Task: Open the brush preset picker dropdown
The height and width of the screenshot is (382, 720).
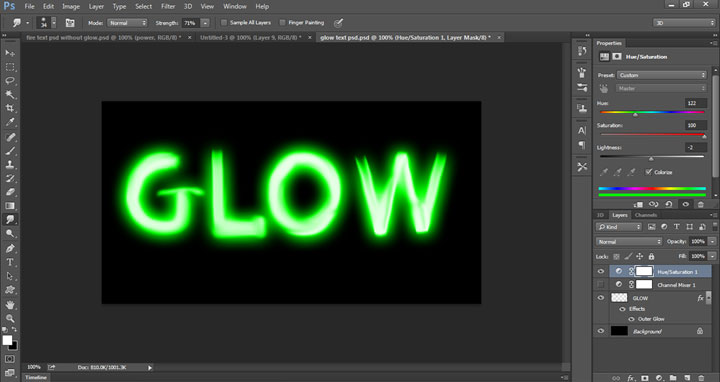Action: (x=54, y=22)
